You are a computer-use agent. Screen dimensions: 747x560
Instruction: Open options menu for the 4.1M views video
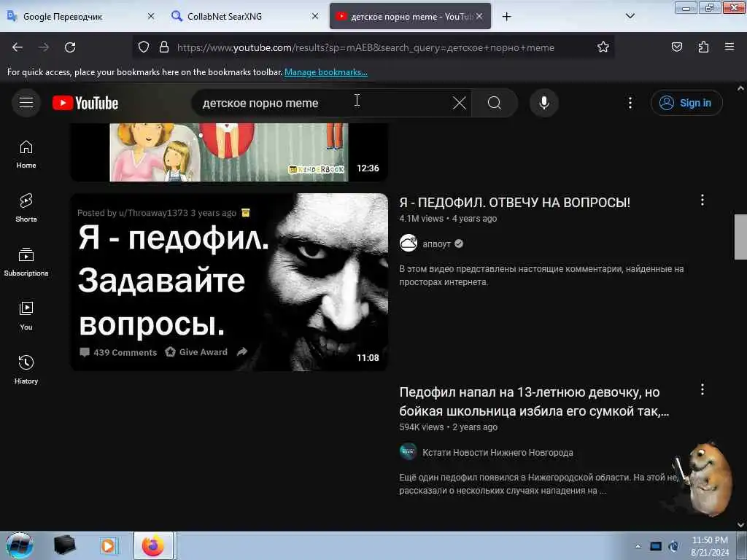click(x=703, y=200)
